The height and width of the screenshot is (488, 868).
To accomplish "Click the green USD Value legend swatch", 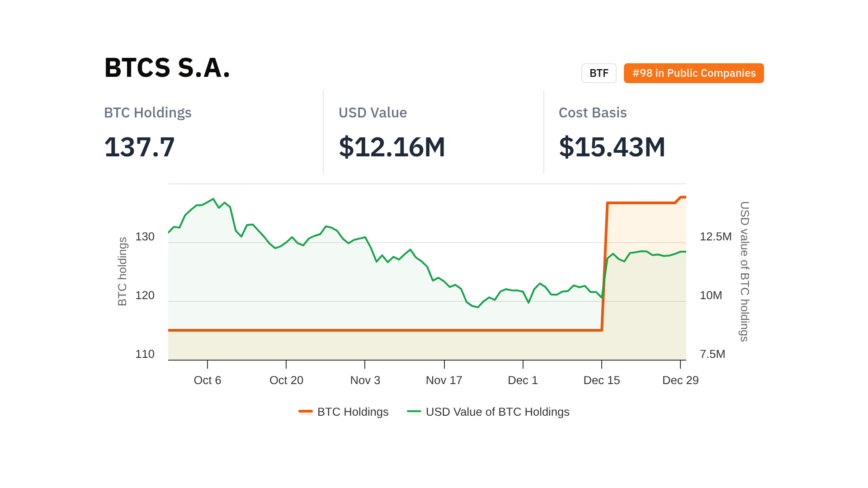I will [414, 411].
